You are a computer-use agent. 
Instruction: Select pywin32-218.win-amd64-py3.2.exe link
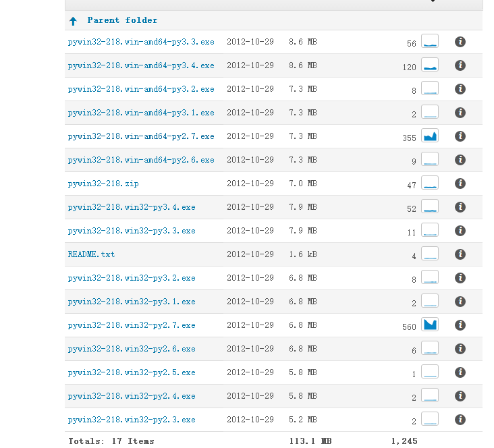click(x=141, y=89)
